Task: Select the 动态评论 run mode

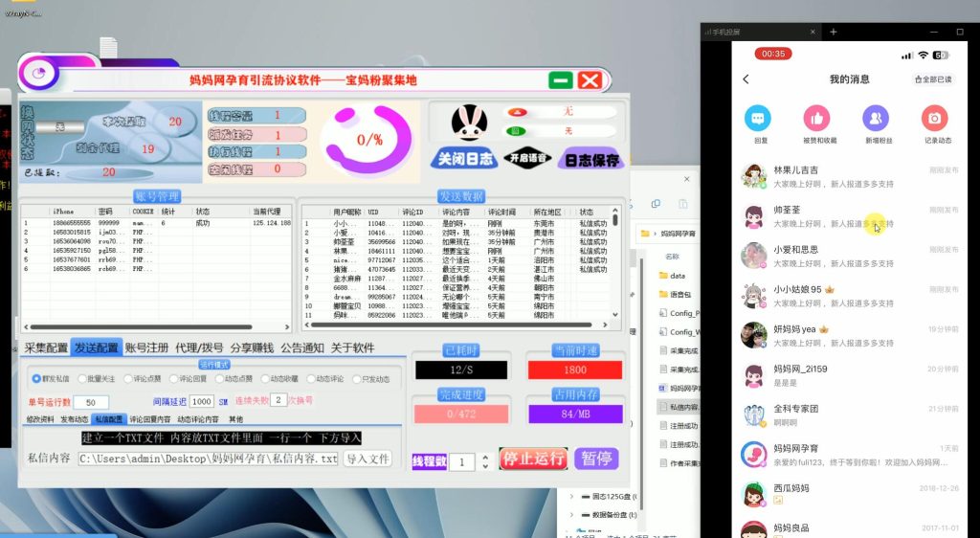Action: 325,379
